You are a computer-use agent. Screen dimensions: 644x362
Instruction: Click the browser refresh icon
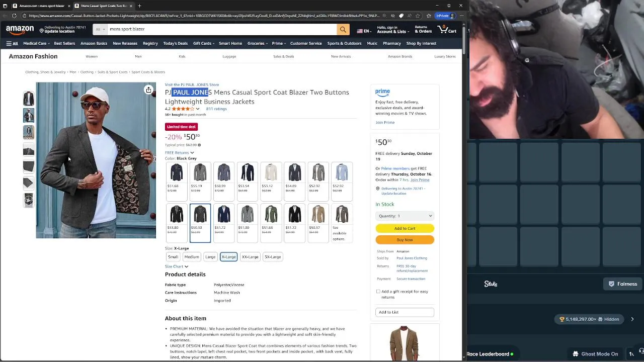click(14, 16)
